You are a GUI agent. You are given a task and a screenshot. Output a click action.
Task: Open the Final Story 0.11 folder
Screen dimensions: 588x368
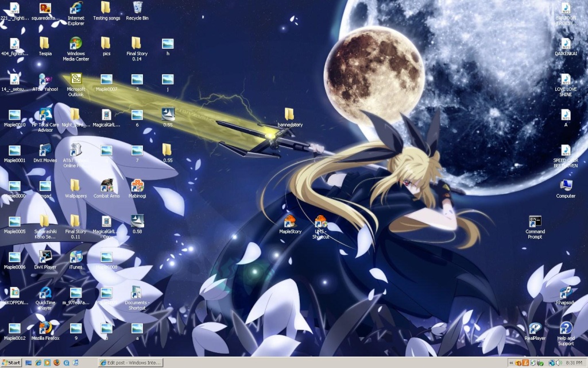coord(75,227)
